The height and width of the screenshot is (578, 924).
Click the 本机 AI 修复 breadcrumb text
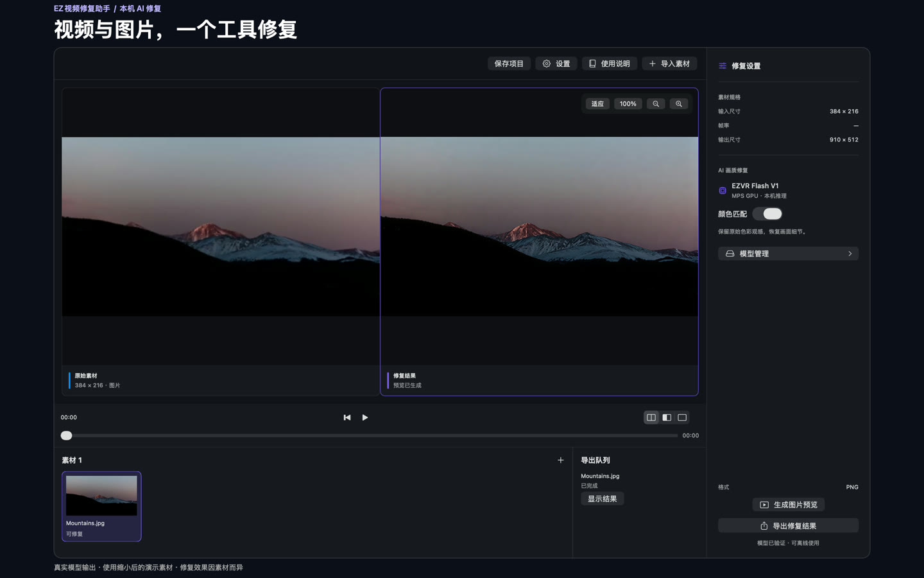pos(140,9)
